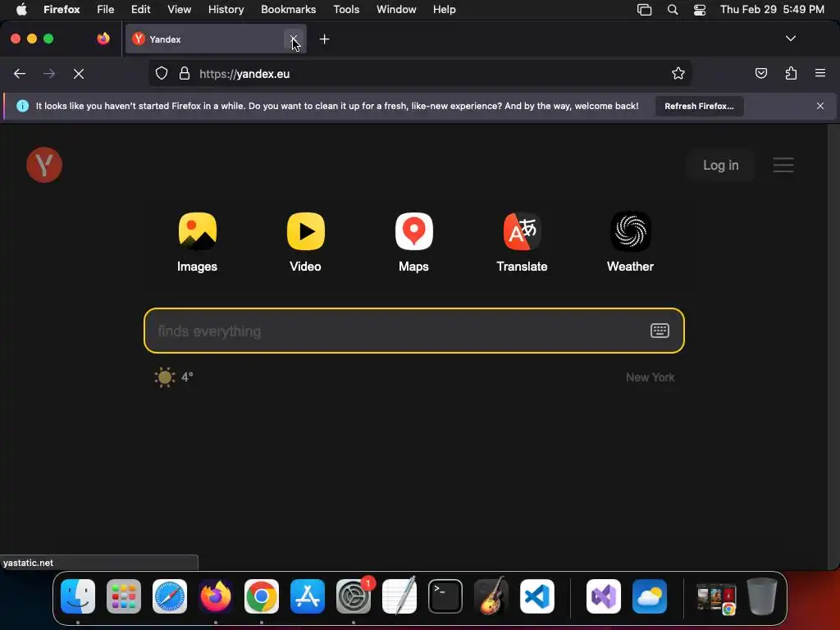Open System Settings from the Dock

coord(354,596)
